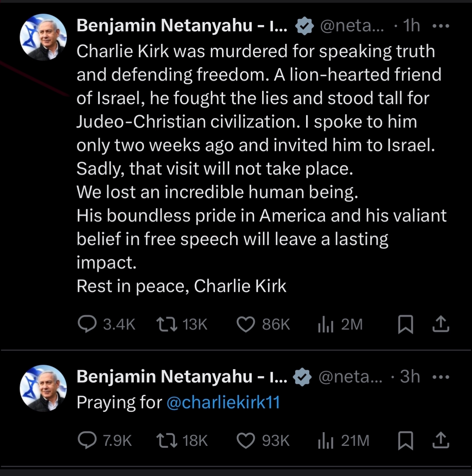
Task: Bookmark the 'Praying for' tweet
Action: (405, 440)
